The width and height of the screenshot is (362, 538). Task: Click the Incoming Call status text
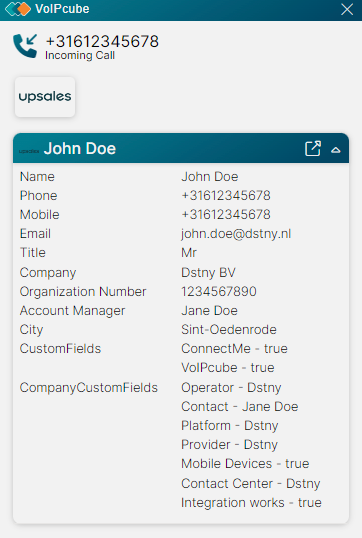[80, 56]
